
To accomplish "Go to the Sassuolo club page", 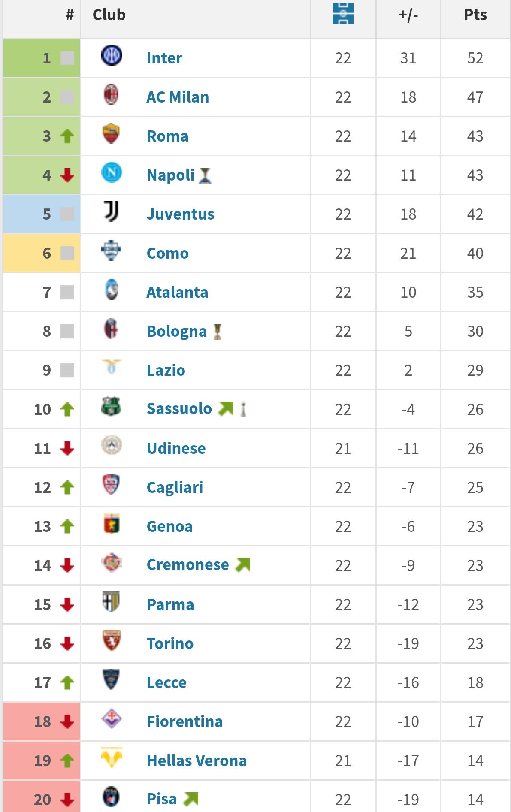I will tap(179, 409).
